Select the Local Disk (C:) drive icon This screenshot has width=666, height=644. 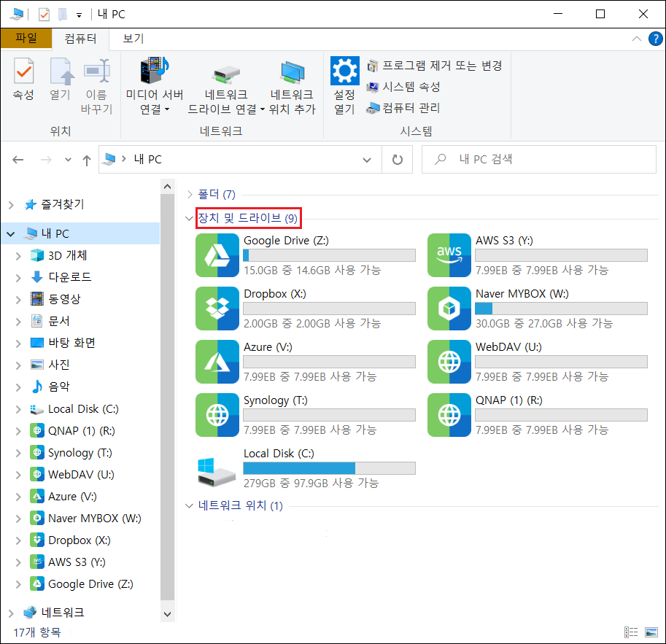pyautogui.click(x=216, y=471)
